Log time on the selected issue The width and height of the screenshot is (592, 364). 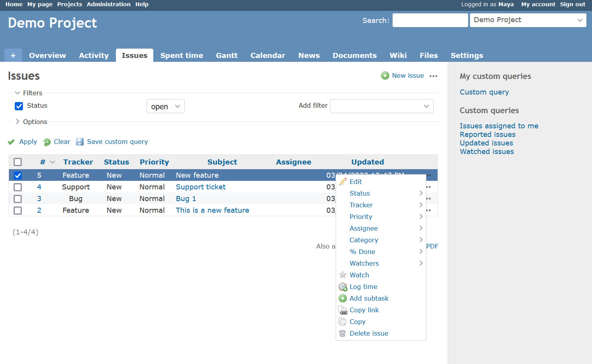tap(363, 287)
